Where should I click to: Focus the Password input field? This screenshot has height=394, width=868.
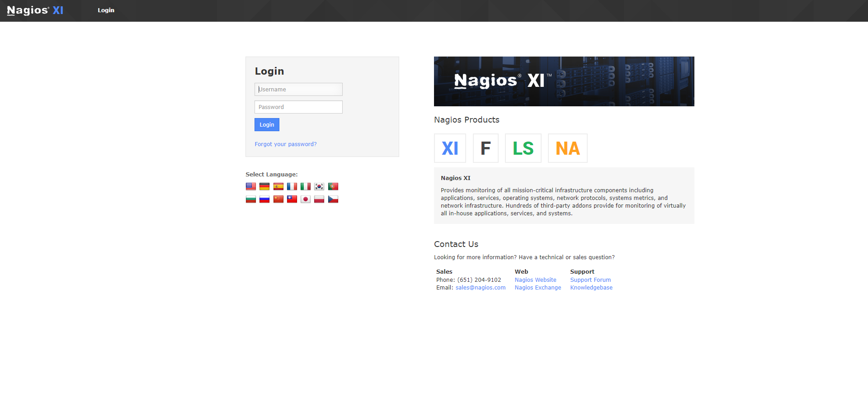point(298,107)
